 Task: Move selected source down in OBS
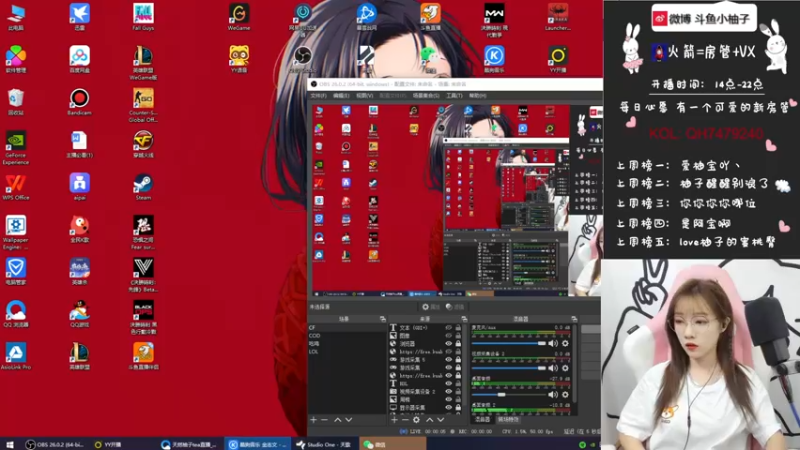[x=440, y=419]
